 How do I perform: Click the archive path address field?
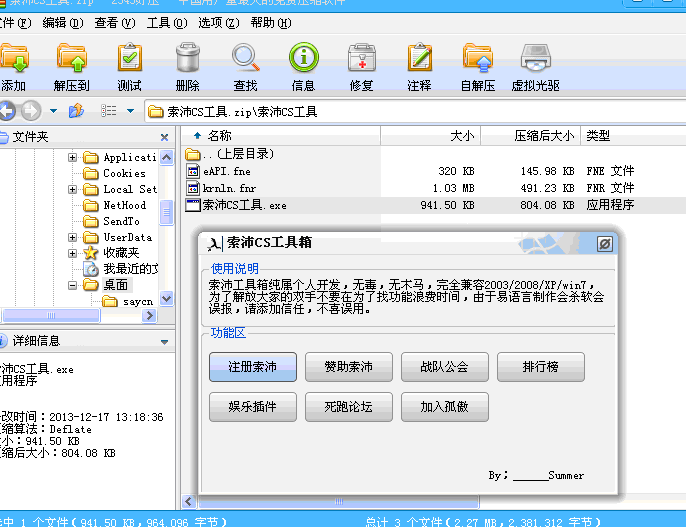pyautogui.click(x=400, y=111)
